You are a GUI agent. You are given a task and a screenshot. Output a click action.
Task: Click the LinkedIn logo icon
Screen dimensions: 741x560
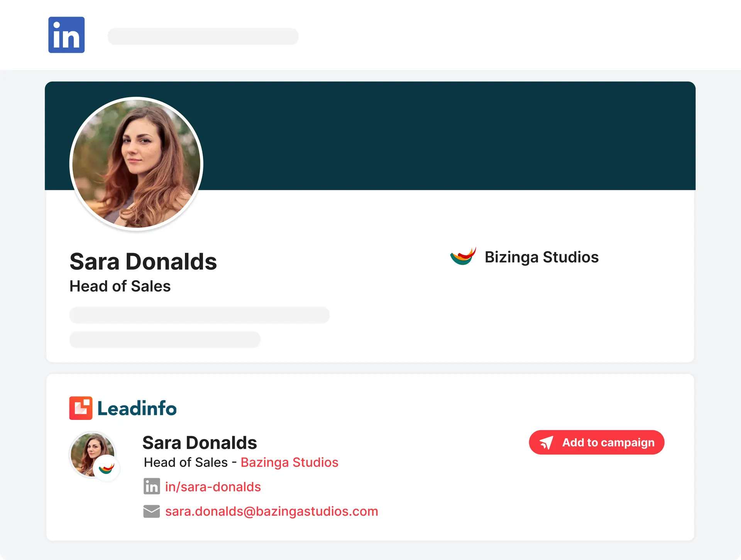66,35
